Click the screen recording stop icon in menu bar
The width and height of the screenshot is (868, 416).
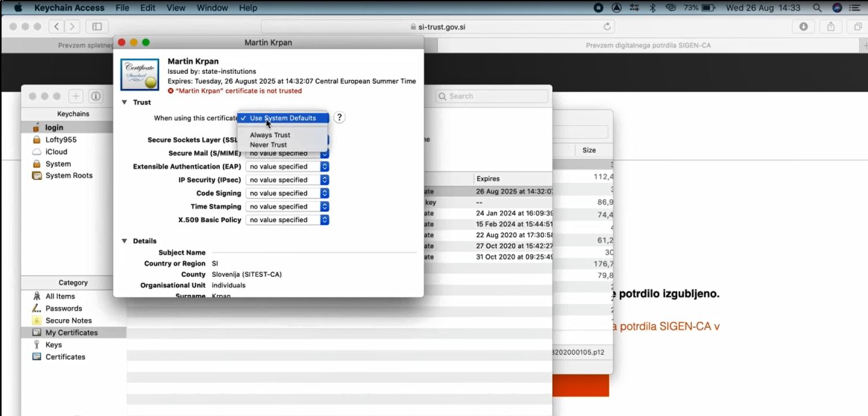(x=598, y=8)
